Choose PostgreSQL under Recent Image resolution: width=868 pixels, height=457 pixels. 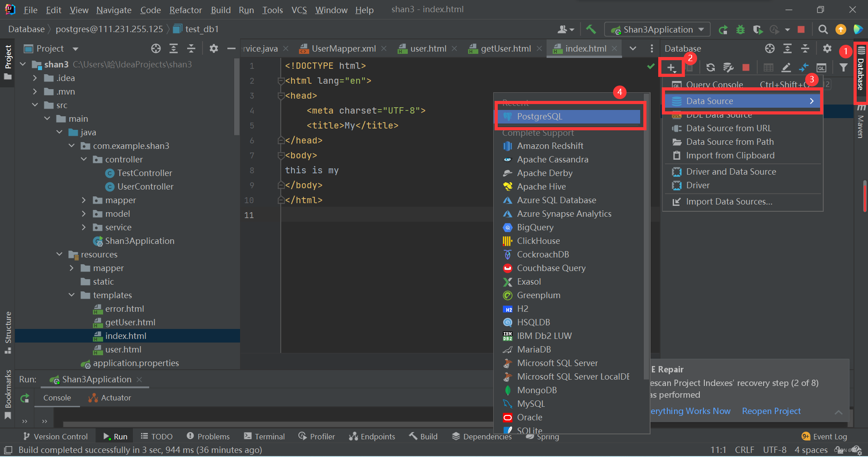click(569, 116)
